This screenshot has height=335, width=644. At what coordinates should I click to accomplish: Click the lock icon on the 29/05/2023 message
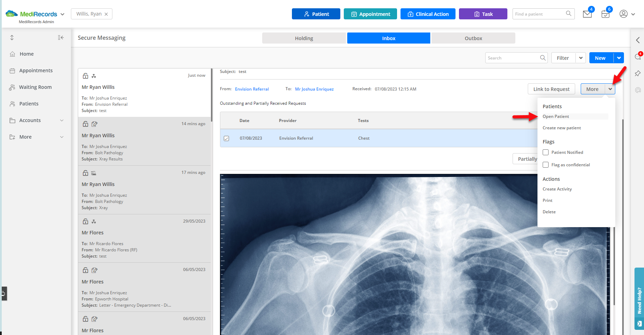click(x=85, y=221)
